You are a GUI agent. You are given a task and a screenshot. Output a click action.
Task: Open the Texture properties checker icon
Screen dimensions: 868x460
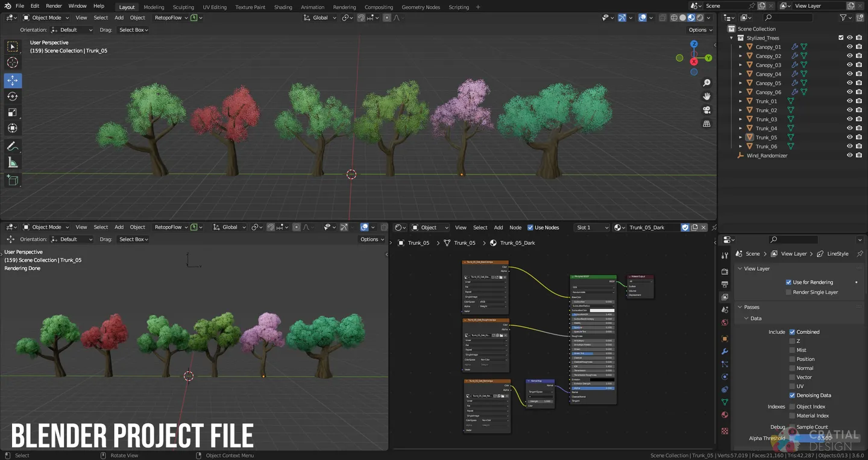point(725,431)
